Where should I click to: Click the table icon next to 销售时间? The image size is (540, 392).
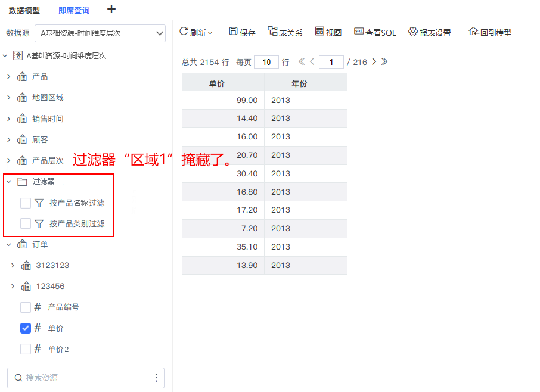point(21,119)
